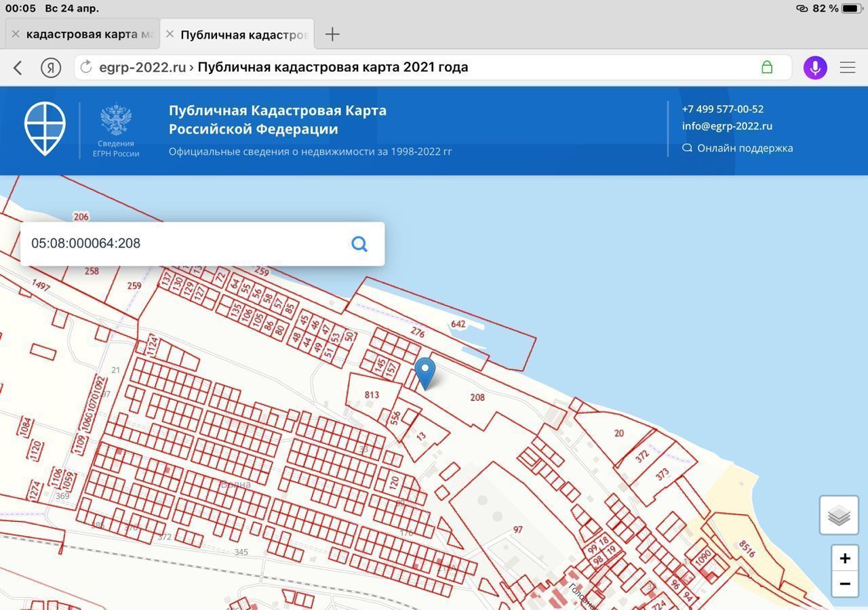Select parcel labeled 1124
This screenshot has width=868, height=610.
coord(153,346)
